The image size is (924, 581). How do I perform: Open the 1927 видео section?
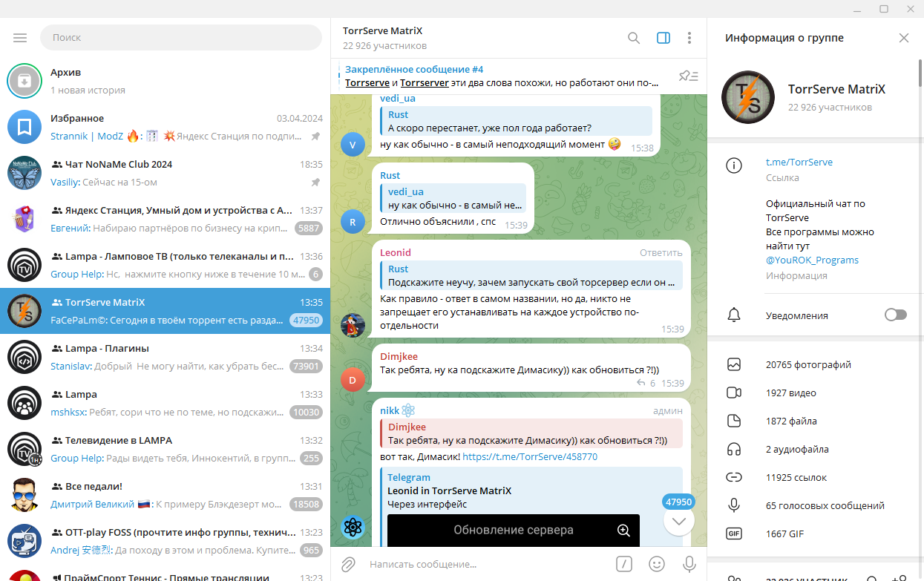pos(815,393)
